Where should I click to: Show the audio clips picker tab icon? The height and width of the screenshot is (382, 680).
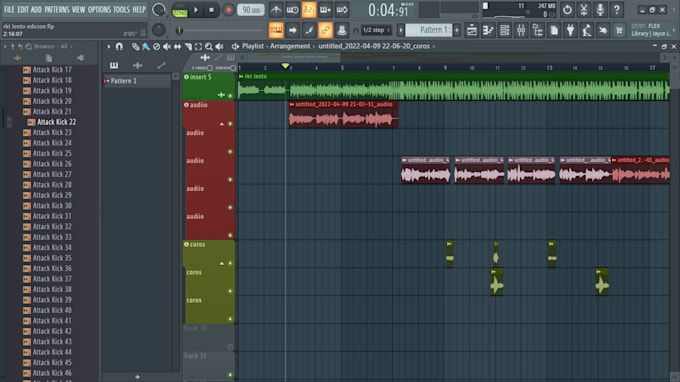(x=137, y=65)
